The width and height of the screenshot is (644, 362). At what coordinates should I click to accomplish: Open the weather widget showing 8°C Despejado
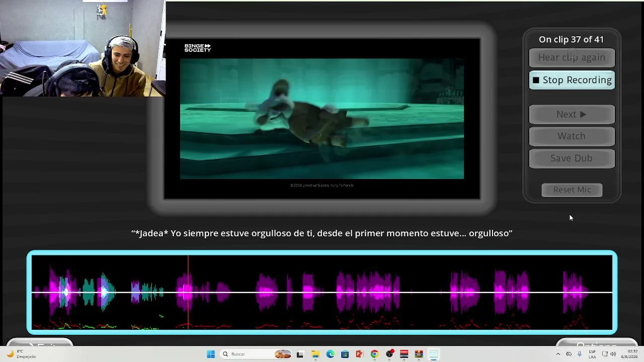pos(21,354)
